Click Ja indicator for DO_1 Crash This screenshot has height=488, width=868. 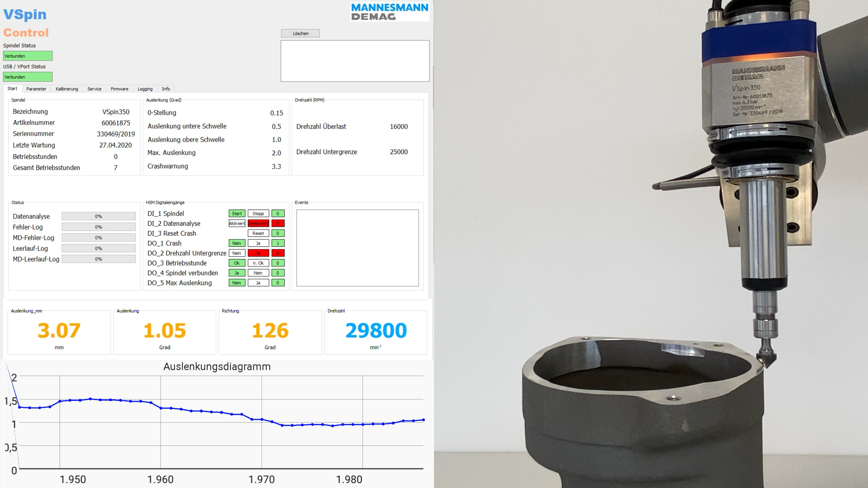(x=258, y=243)
